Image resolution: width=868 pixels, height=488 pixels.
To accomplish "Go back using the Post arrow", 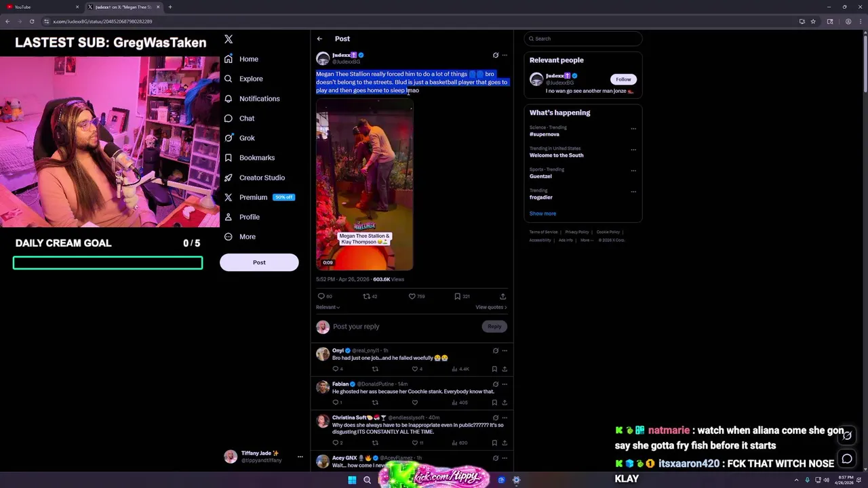I will pos(319,39).
